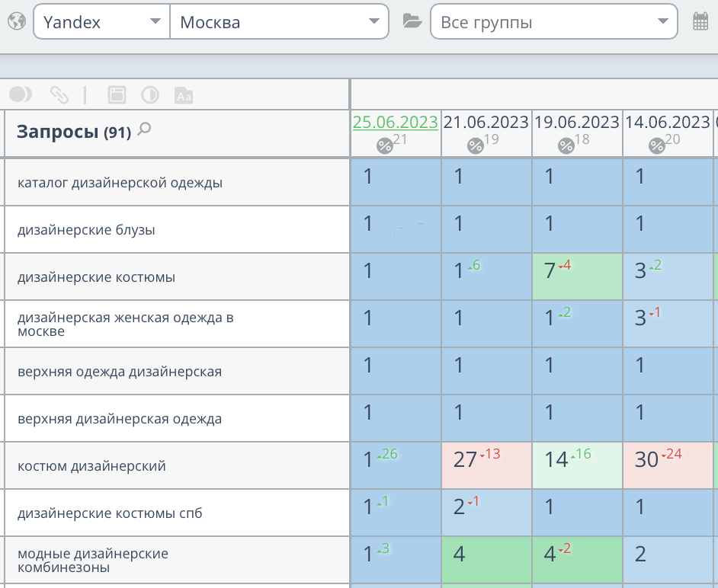Open the folder groups icon
Screen dimensions: 718x588
(412, 21)
